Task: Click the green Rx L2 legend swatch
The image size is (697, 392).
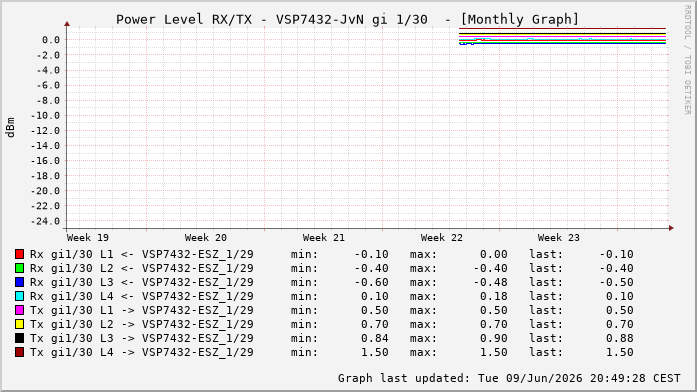Action: tap(20, 268)
